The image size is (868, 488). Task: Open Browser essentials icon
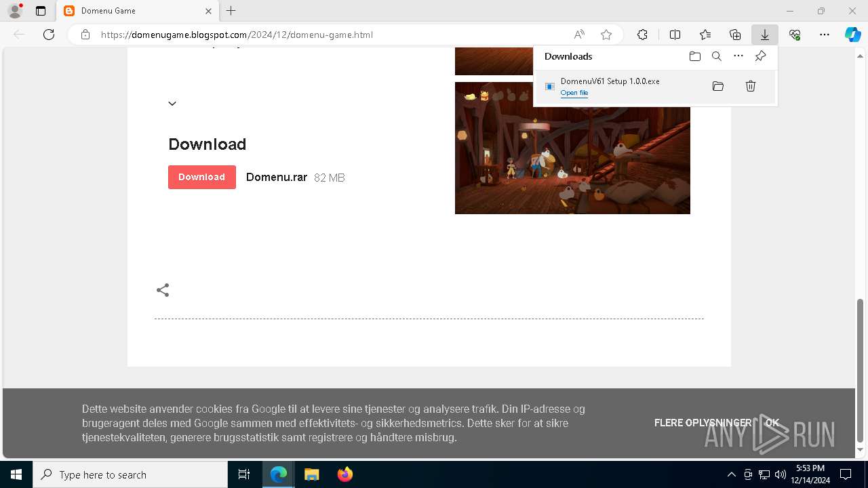pos(795,35)
